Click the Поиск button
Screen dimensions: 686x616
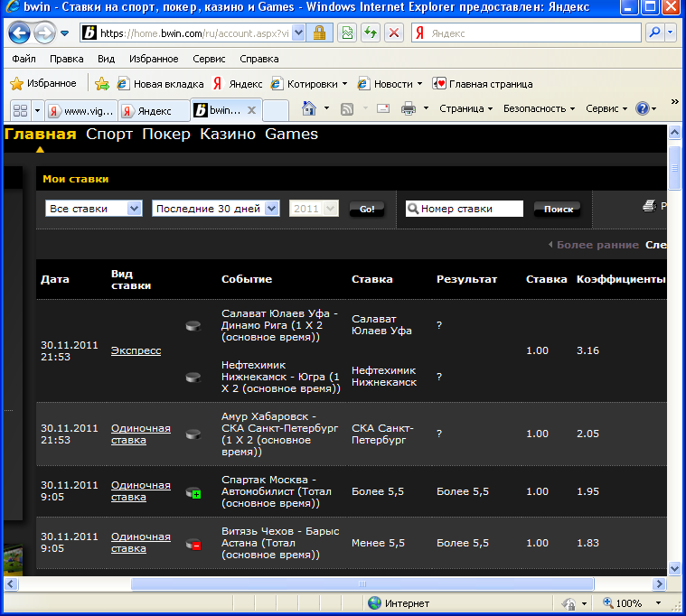pyautogui.click(x=558, y=209)
